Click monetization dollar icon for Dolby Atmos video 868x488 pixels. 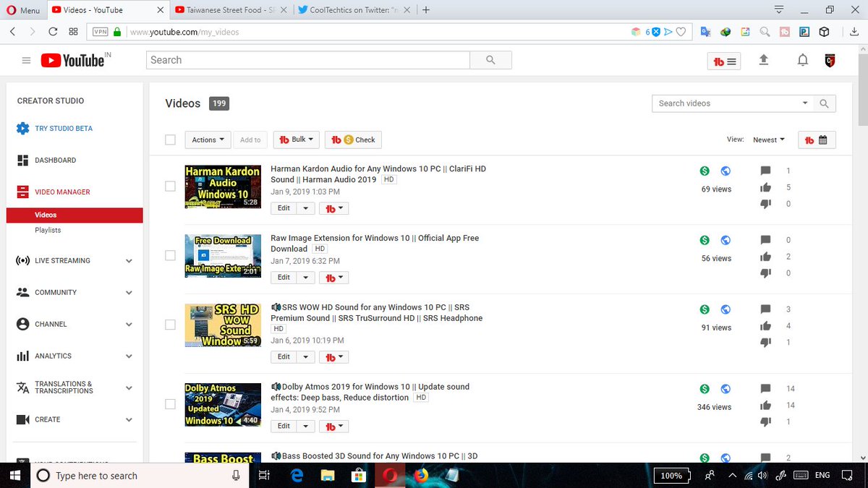[x=705, y=389]
